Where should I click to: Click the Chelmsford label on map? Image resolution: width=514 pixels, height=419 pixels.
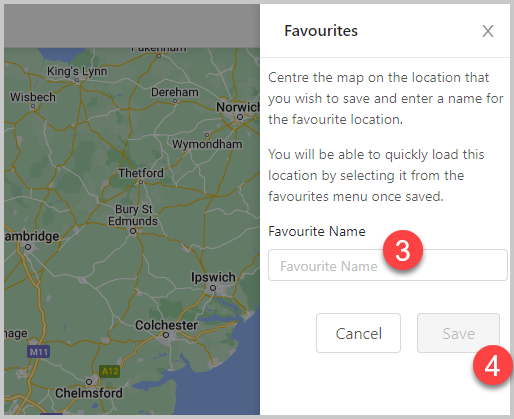(x=89, y=393)
